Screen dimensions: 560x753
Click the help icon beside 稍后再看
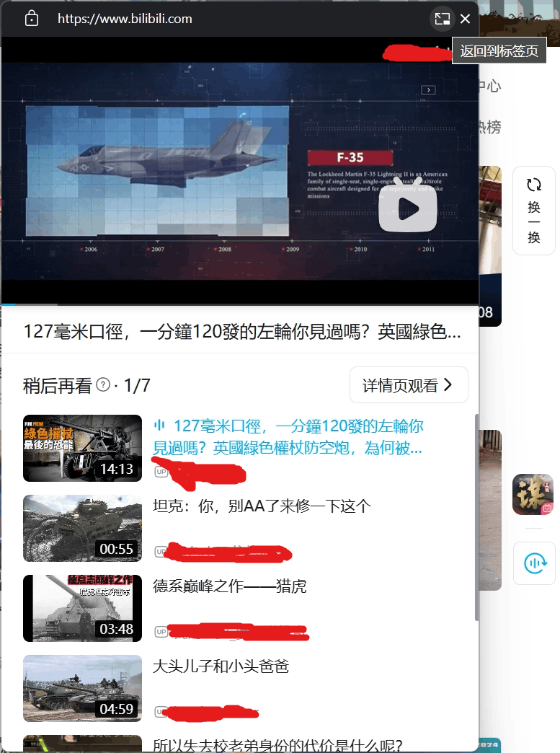point(102,384)
